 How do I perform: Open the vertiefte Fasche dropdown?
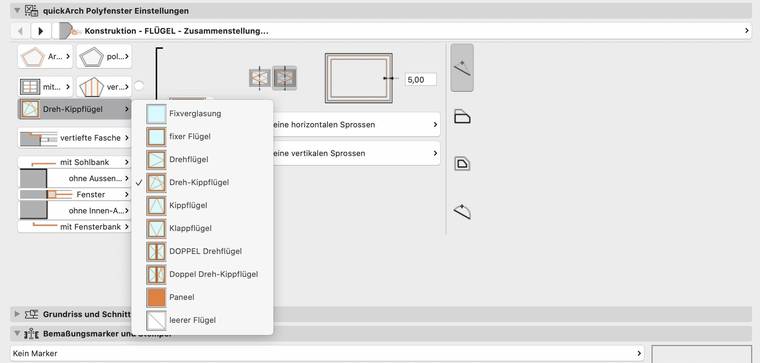[75, 138]
